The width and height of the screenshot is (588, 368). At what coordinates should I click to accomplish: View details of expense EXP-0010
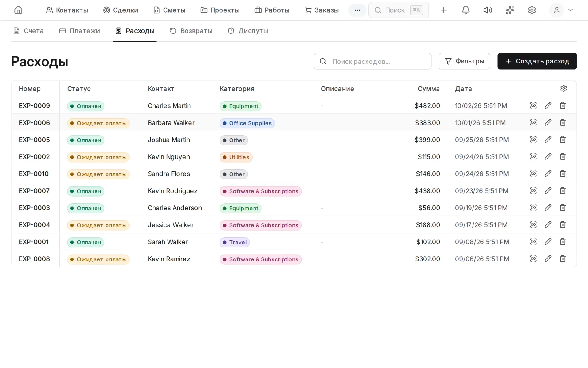tap(533, 174)
